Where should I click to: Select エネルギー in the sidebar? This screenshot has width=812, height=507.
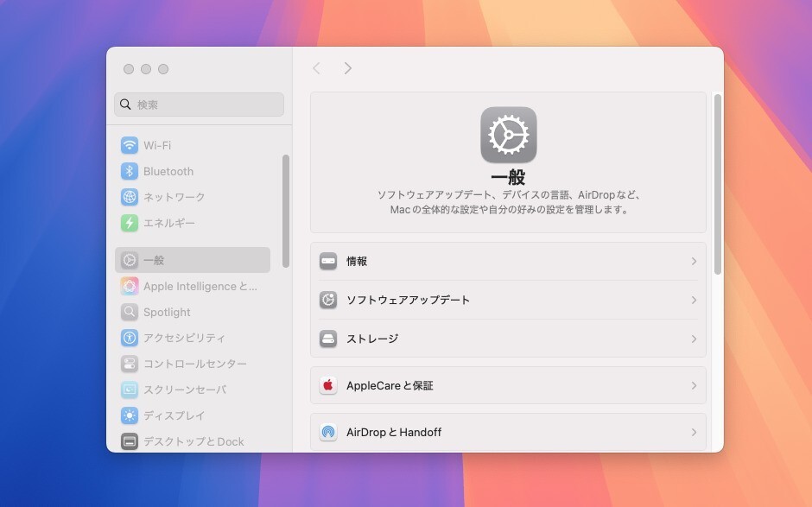click(193, 223)
